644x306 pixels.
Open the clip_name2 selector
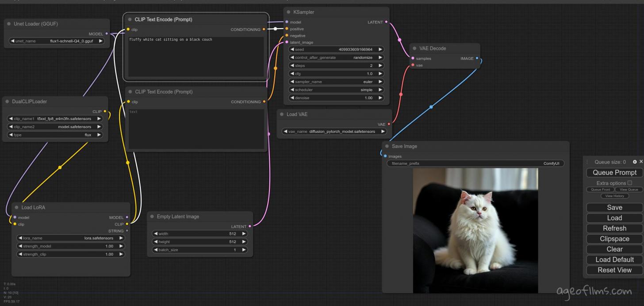click(55, 127)
